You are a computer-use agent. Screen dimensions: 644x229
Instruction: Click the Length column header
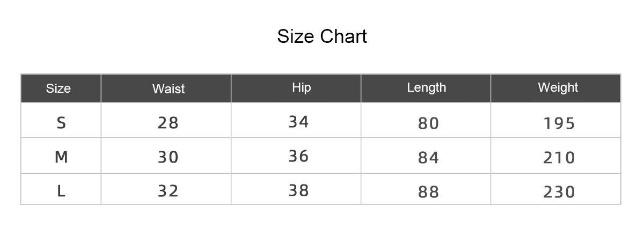click(x=426, y=87)
